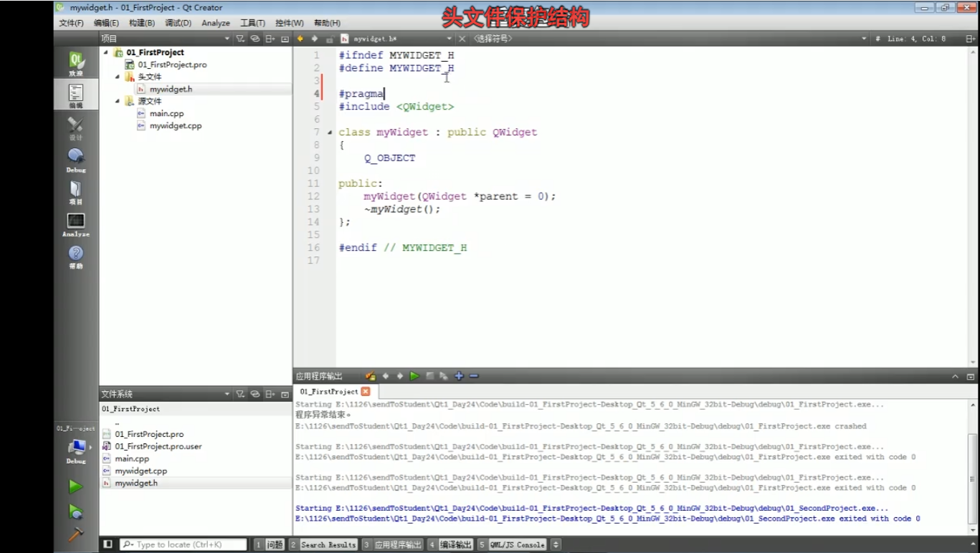Toggle the left sidebar visibility button
The image size is (980, 553).
pos(108,544)
